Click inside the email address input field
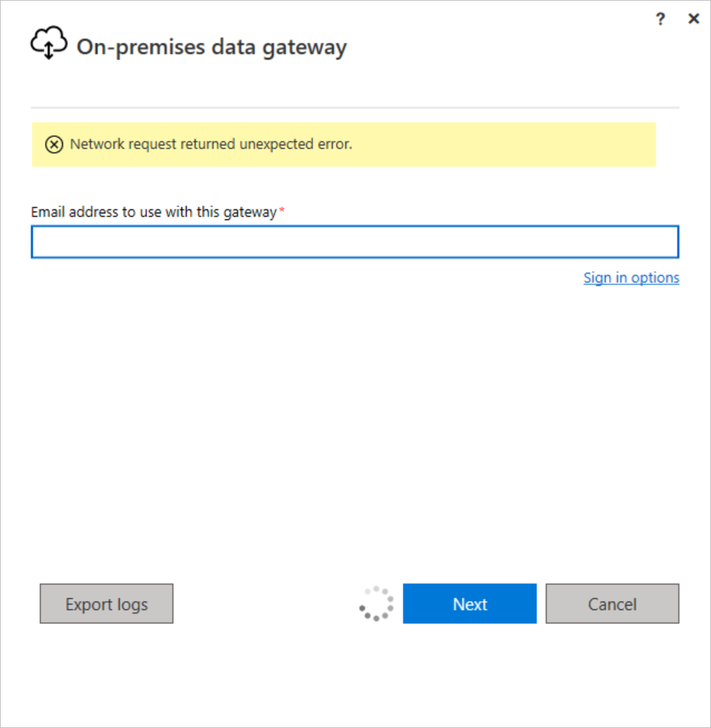 (x=355, y=241)
